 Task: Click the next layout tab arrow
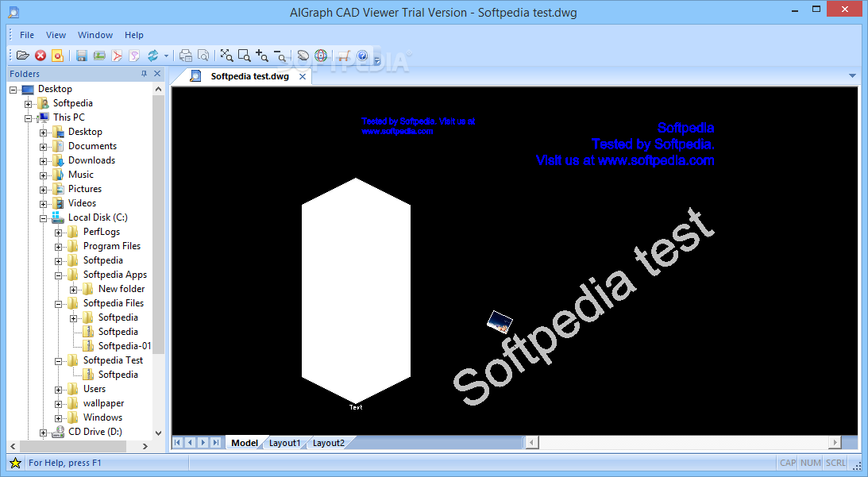coord(203,442)
